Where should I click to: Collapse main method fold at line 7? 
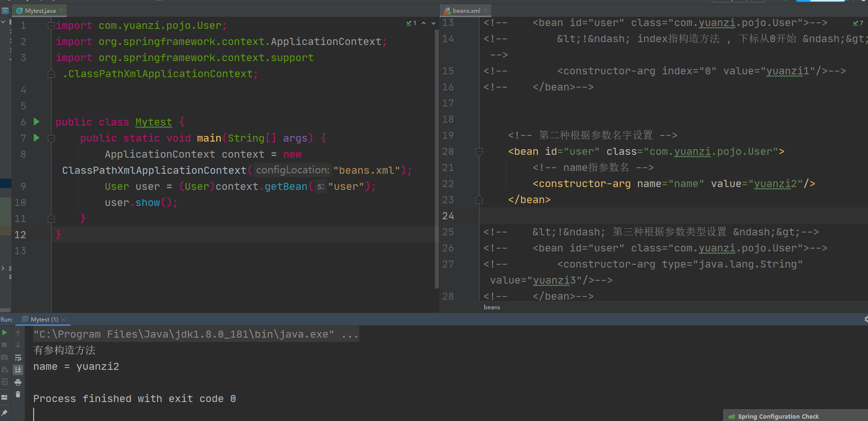[51, 138]
